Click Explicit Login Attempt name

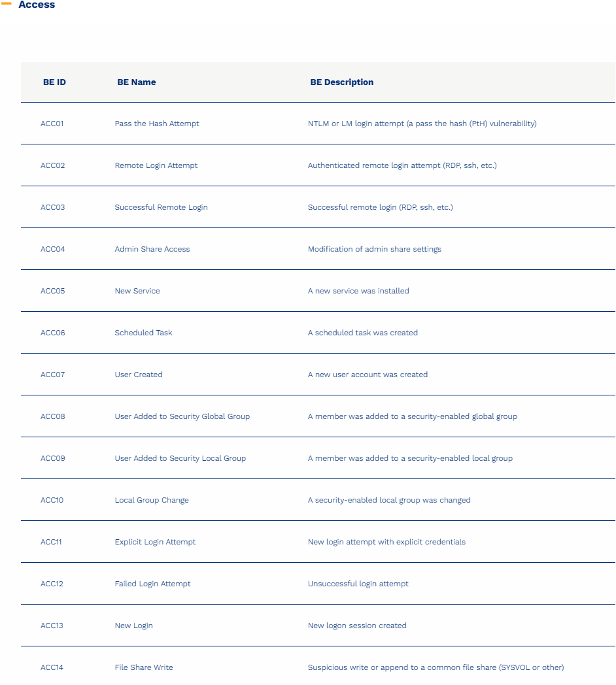pyautogui.click(x=155, y=542)
